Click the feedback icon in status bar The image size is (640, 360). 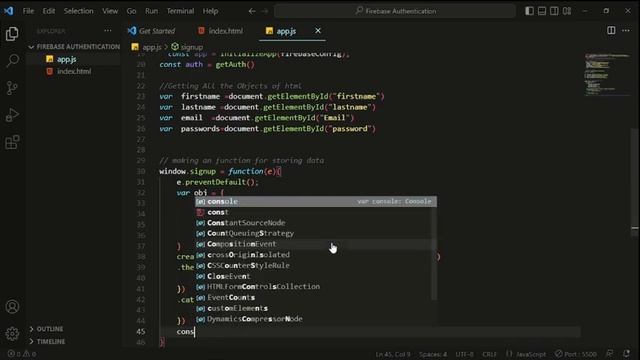point(610,354)
